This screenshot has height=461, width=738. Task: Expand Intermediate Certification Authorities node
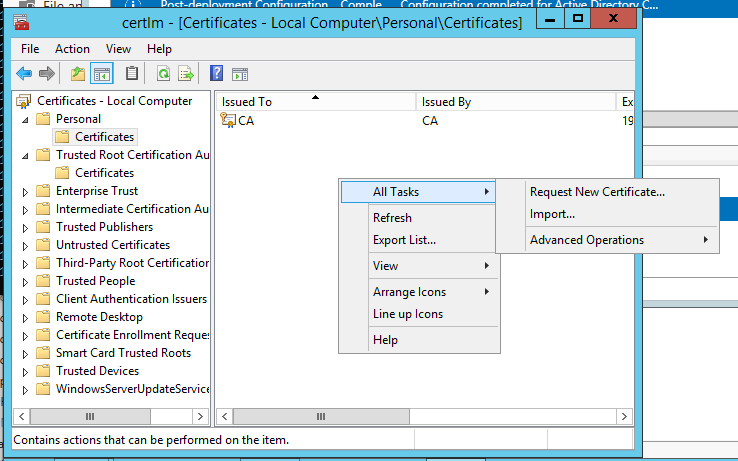tap(25, 210)
